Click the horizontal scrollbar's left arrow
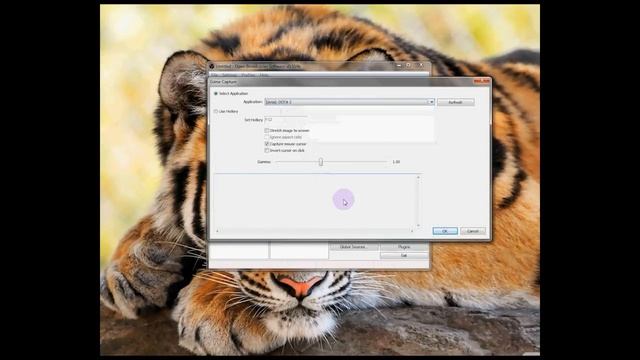The height and width of the screenshot is (360, 640). click(x=217, y=231)
